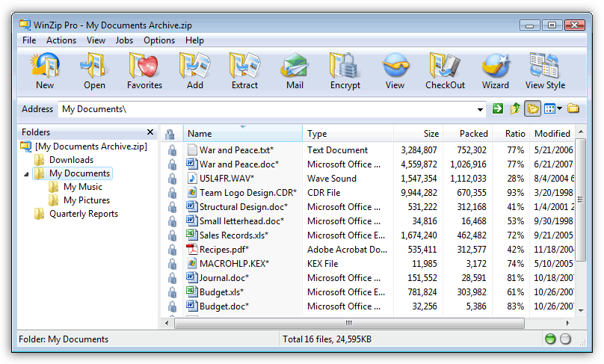Screen dimensions: 604x364
Task: Click the vertical scrollbar down arrow
Action: [581, 310]
